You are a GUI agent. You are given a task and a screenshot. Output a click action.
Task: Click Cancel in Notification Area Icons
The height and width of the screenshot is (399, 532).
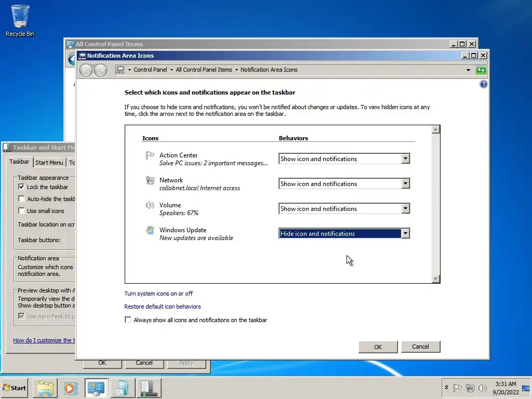420,347
